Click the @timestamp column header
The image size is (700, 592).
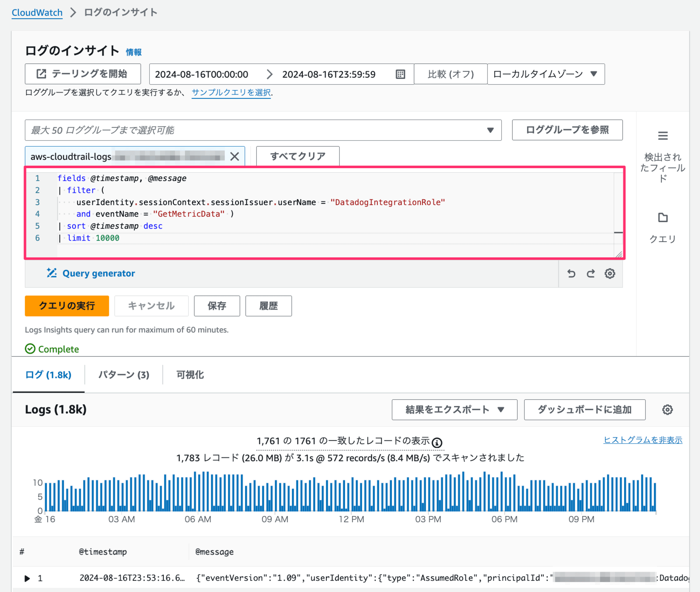point(103,552)
